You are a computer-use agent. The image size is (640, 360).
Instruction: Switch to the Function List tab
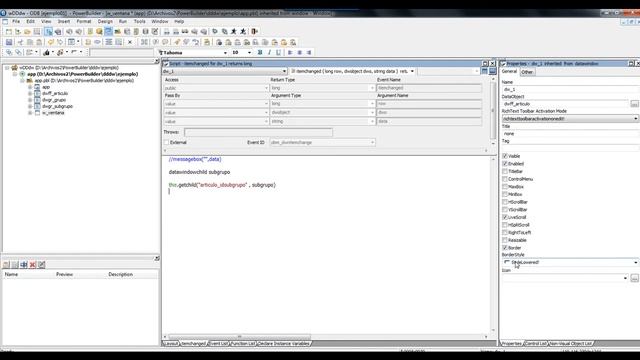click(243, 344)
